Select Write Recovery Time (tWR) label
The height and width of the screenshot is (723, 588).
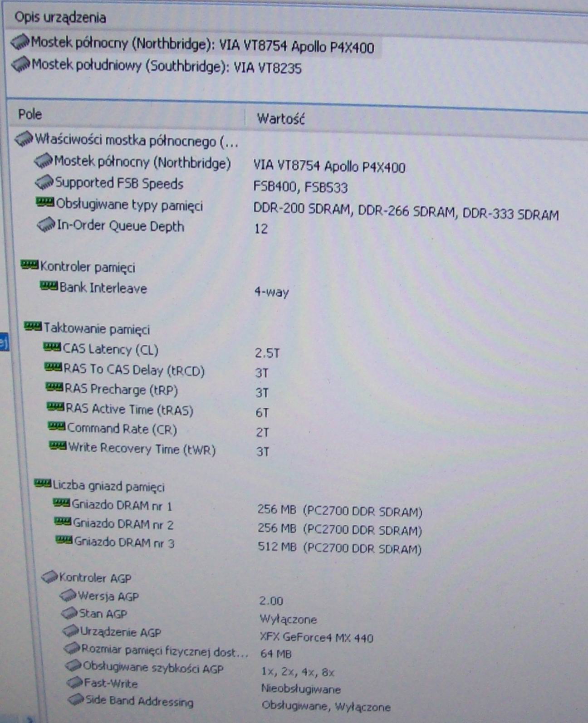coord(142,449)
